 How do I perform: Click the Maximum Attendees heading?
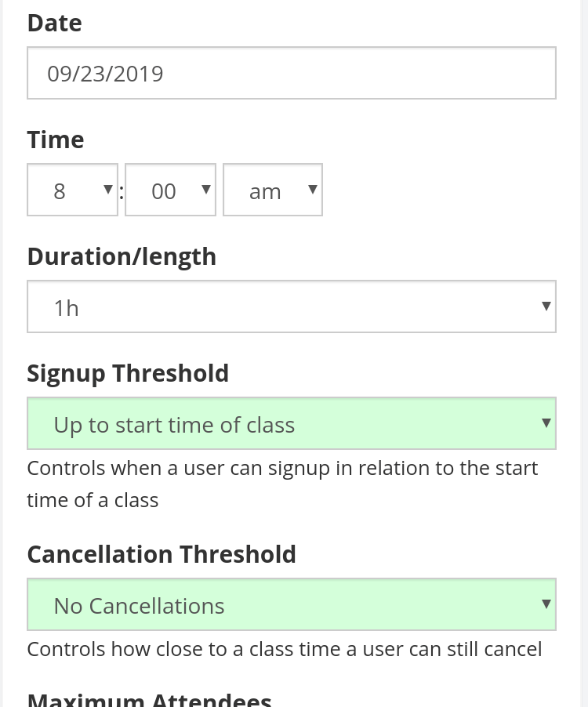click(x=149, y=698)
